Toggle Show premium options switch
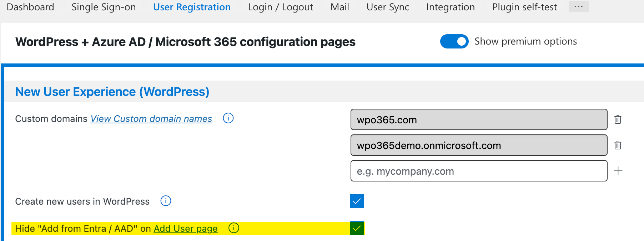This screenshot has height=241, width=644. [454, 41]
